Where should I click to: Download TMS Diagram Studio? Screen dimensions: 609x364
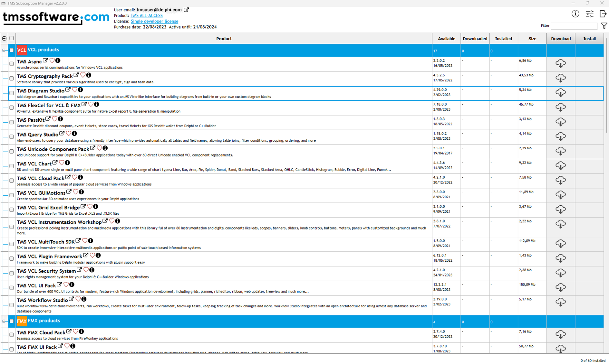click(x=561, y=93)
